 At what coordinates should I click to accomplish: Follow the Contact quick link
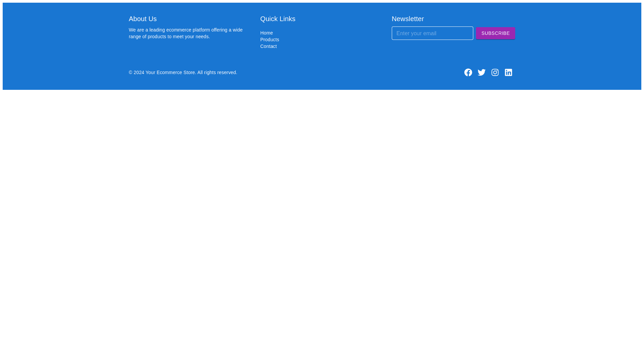coord(268,46)
